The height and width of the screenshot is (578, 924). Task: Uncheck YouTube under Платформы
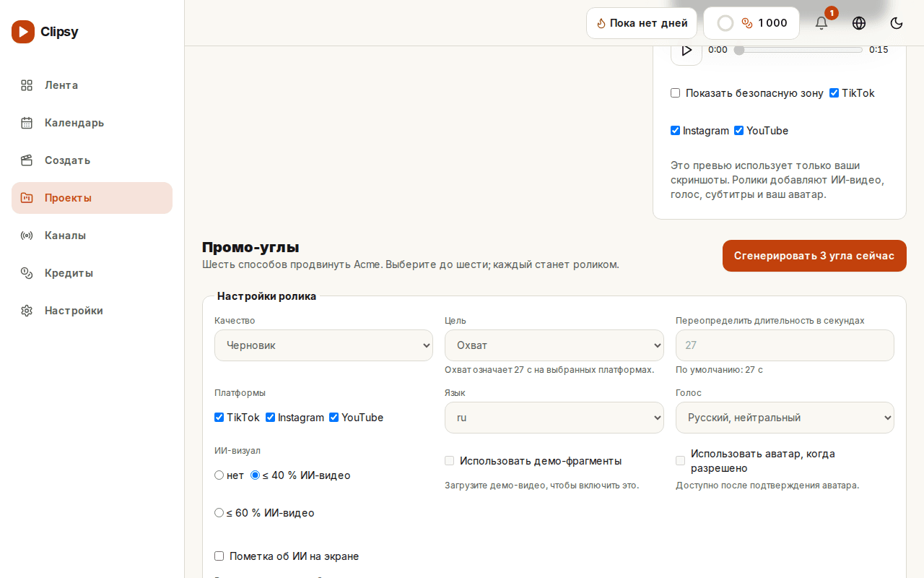point(334,418)
